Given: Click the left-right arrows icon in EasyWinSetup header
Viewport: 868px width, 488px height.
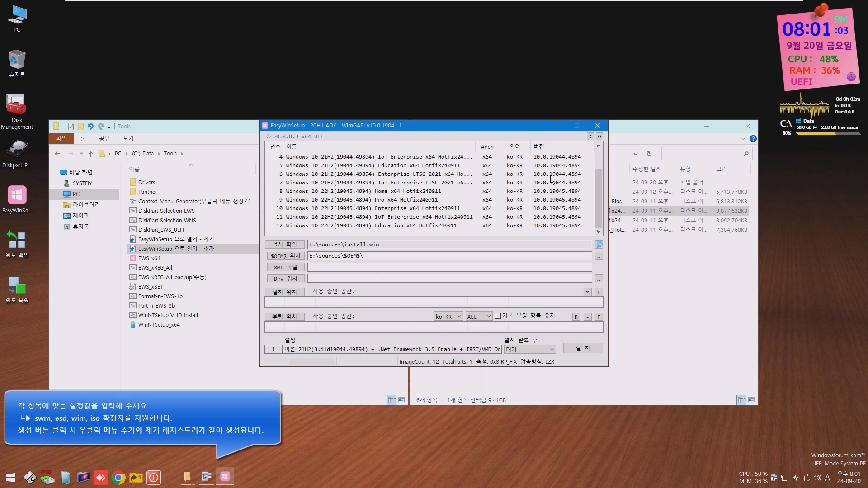Looking at the screenshot, I should coord(599,136).
